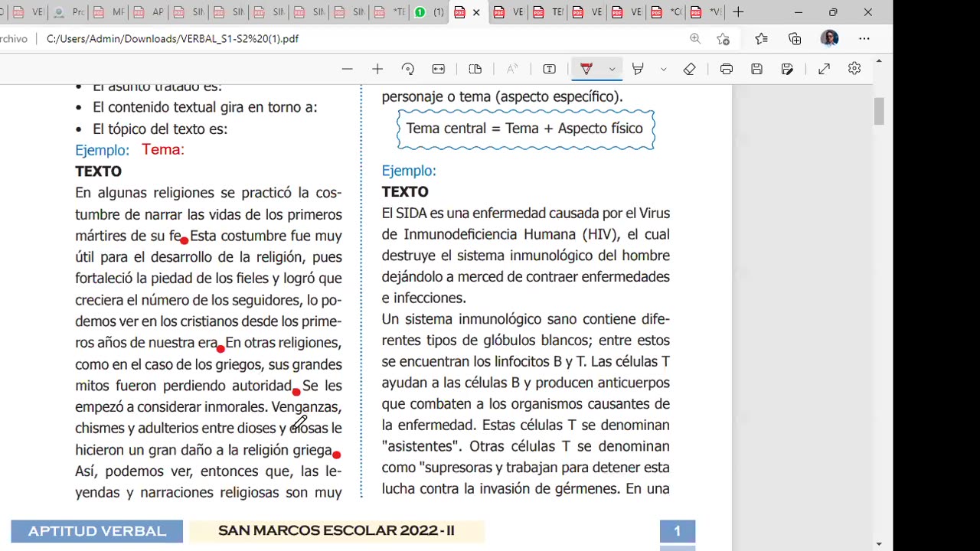This screenshot has width=980, height=551.
Task: Switch to the 'AP' tab
Action: [149, 12]
